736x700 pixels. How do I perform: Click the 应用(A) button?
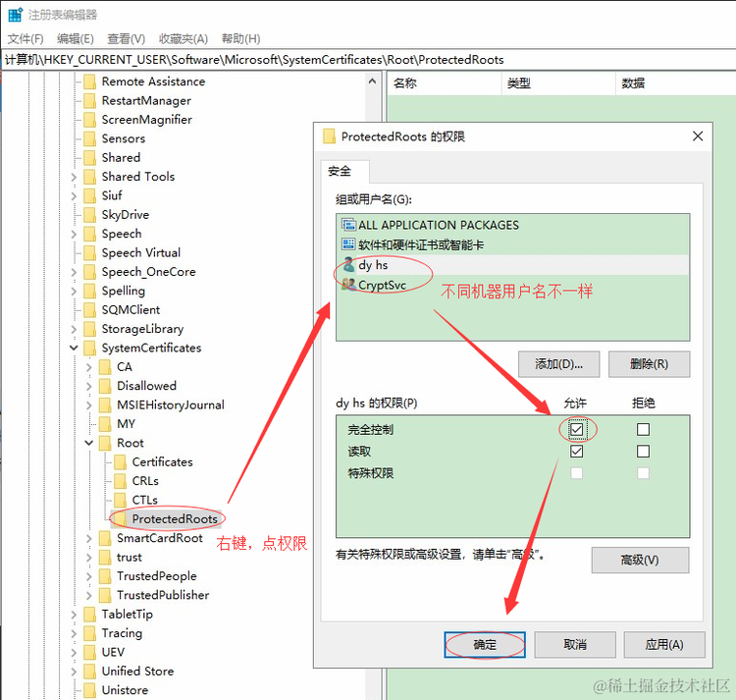[x=664, y=645]
